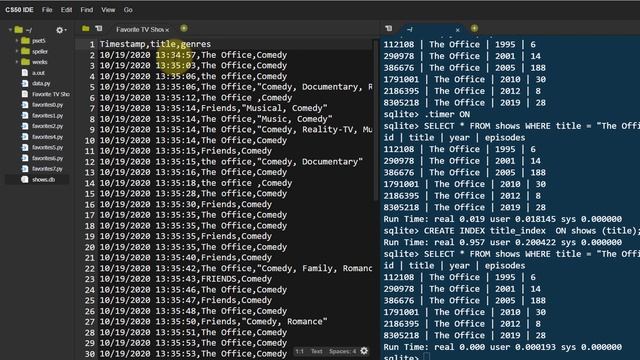Collapse the ~/ root folder

click(x=10, y=30)
